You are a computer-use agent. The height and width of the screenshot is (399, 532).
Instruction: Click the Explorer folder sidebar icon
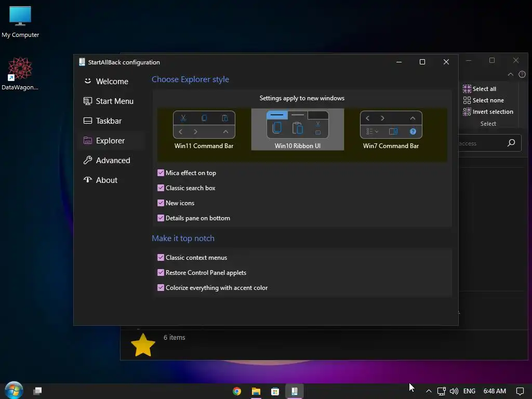click(87, 140)
